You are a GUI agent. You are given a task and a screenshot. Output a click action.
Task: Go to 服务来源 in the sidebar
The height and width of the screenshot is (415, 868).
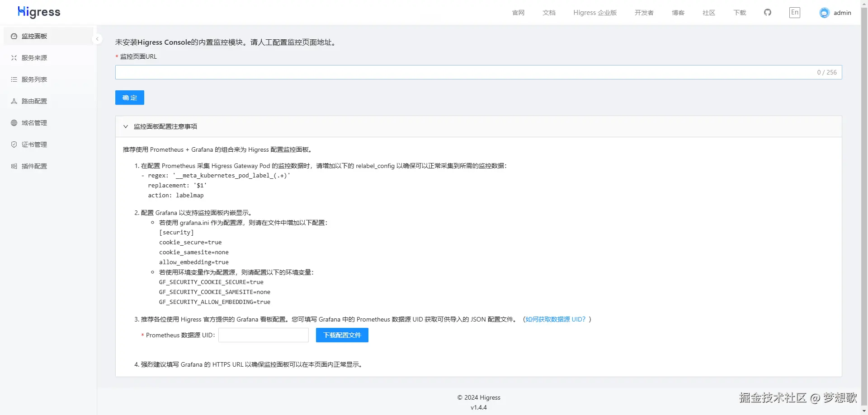(48, 58)
